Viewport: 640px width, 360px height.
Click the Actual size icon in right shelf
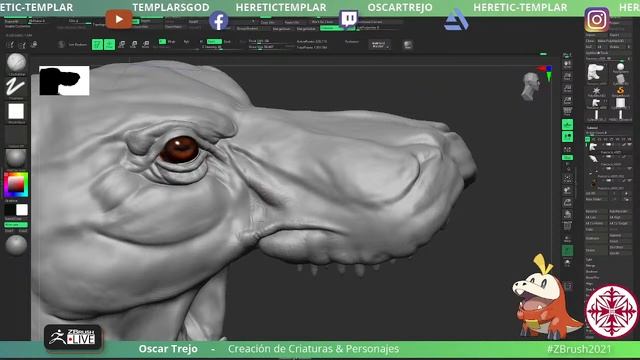coord(567,100)
